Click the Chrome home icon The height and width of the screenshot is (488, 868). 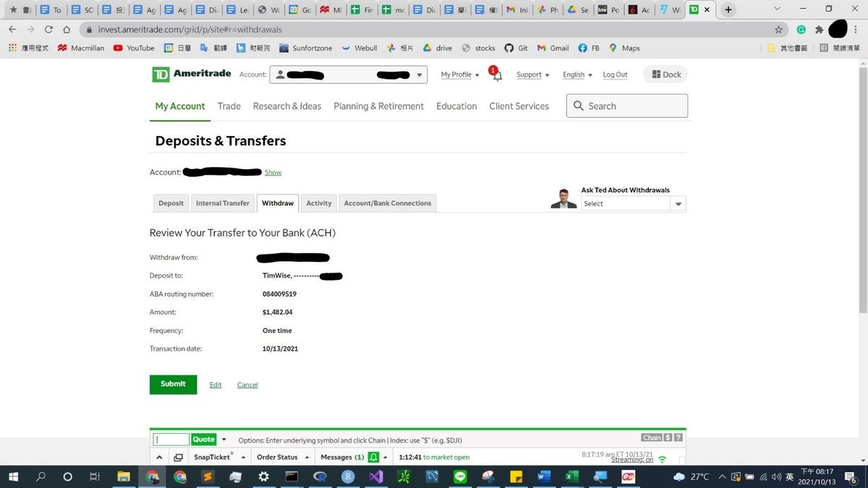67,30
